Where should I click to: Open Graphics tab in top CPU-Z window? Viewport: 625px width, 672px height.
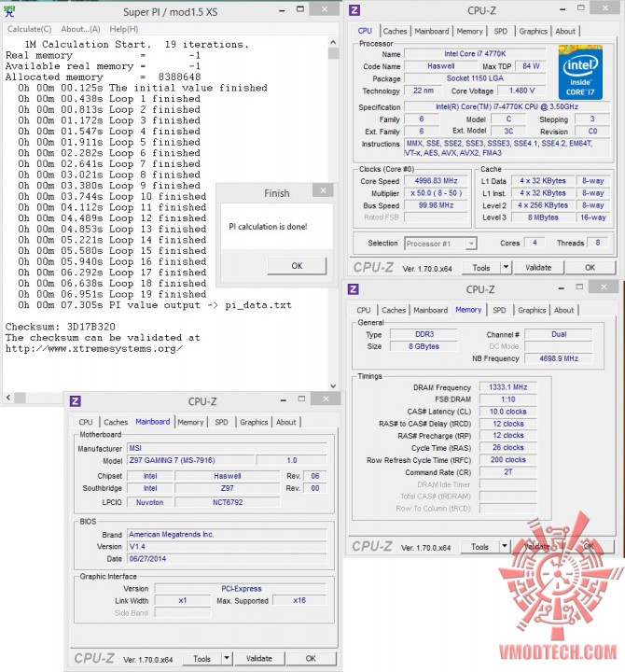point(533,32)
